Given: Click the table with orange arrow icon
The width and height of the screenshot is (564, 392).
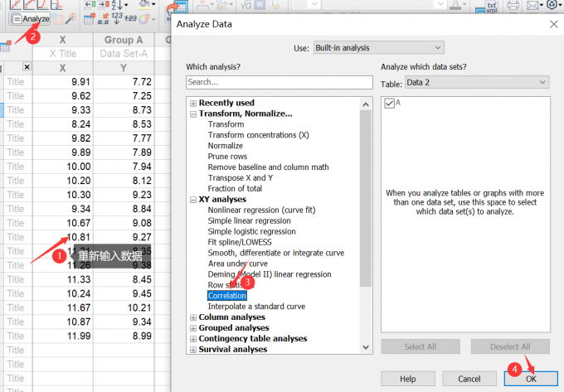Looking at the screenshot, I should (90, 19).
